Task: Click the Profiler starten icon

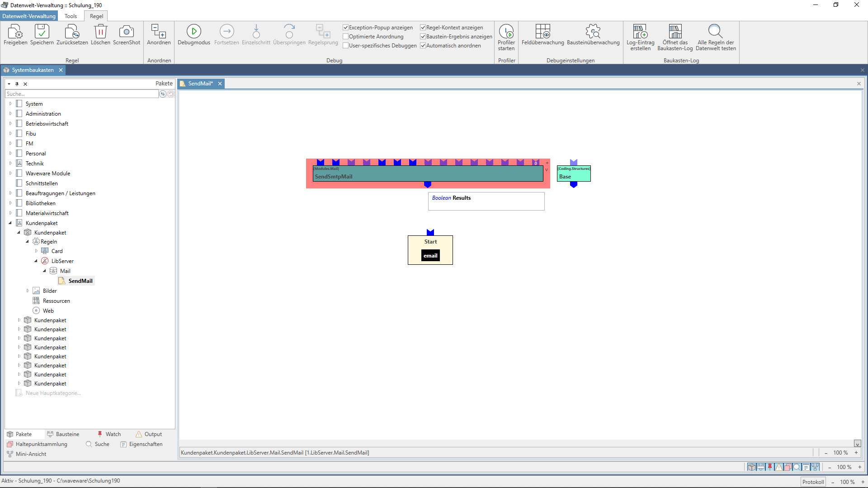Action: click(506, 32)
